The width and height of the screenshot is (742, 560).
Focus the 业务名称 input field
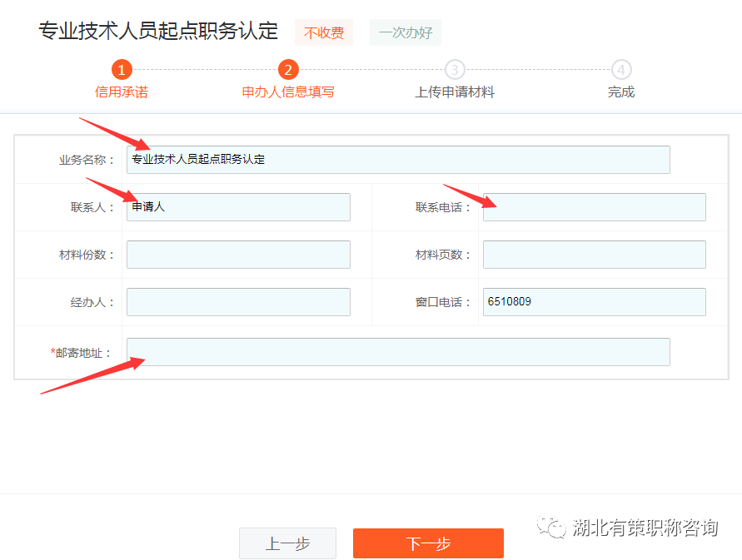(398, 160)
